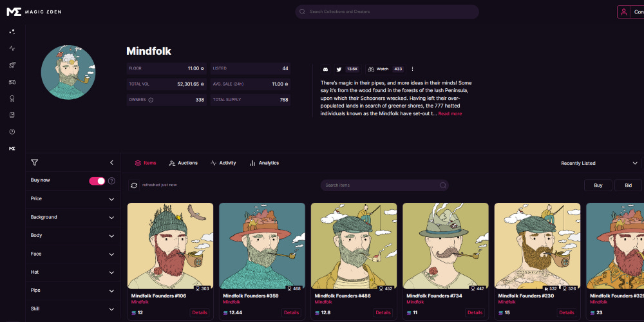The width and height of the screenshot is (644, 322).
Task: Click the rank badge 442 on Founders #734
Action: 478,289
